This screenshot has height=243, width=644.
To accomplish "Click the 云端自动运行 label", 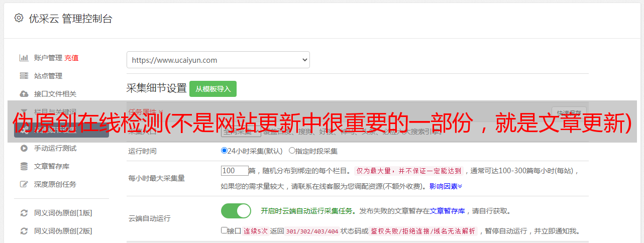I will click(x=150, y=218).
